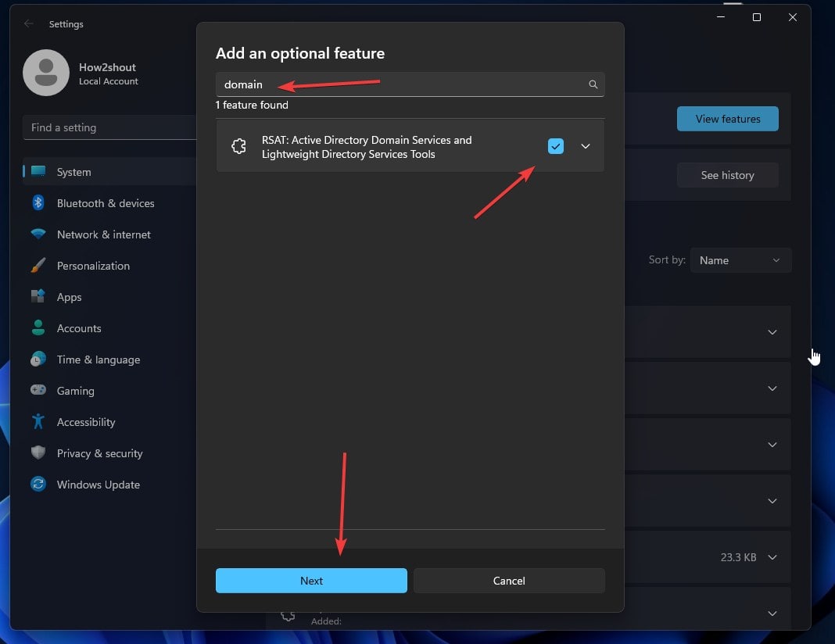Click the Network wifi icon in sidebar
Image resolution: width=835 pixels, height=644 pixels.
coord(38,234)
